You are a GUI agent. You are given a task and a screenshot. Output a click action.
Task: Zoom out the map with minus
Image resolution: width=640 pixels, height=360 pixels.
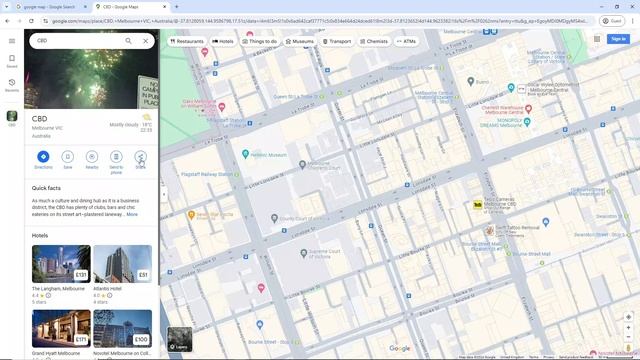(629, 337)
